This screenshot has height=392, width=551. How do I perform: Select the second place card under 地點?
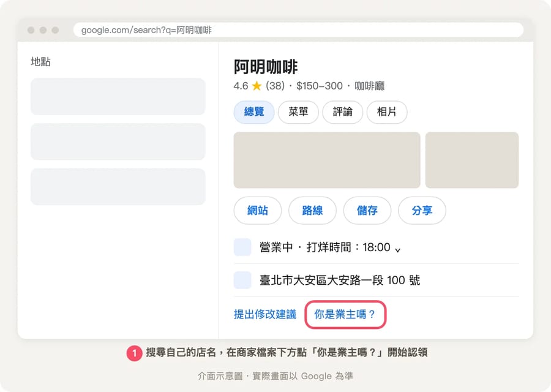(118, 141)
